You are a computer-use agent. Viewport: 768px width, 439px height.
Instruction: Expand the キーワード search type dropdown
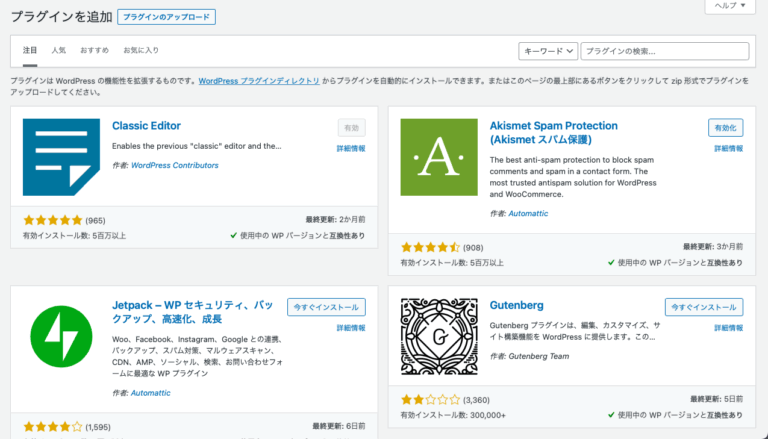[548, 51]
